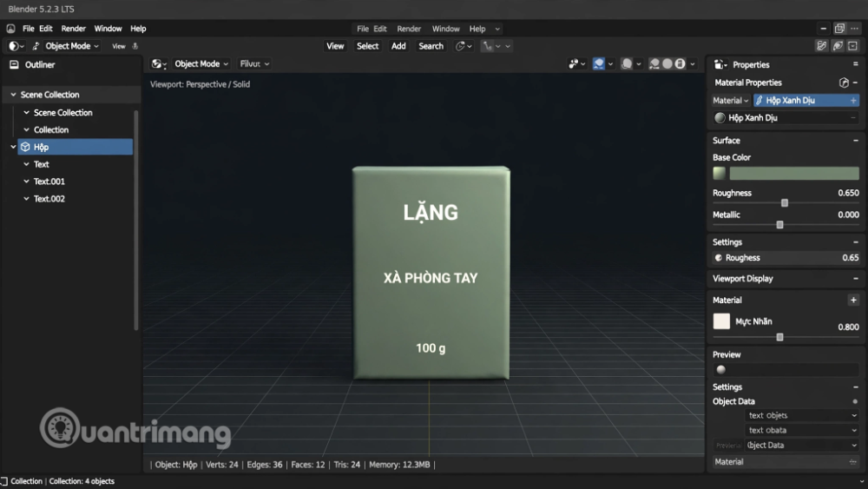Viewport: 868px width, 489px height.
Task: Click the Mực Nhãn 0.800 slider handle
Action: coord(779,337)
